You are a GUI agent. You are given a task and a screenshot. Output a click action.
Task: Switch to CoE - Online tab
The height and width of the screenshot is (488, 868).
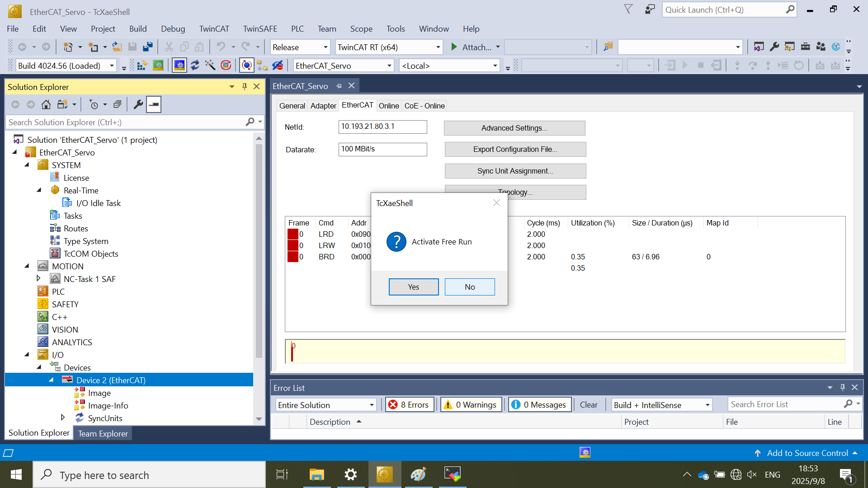424,106
